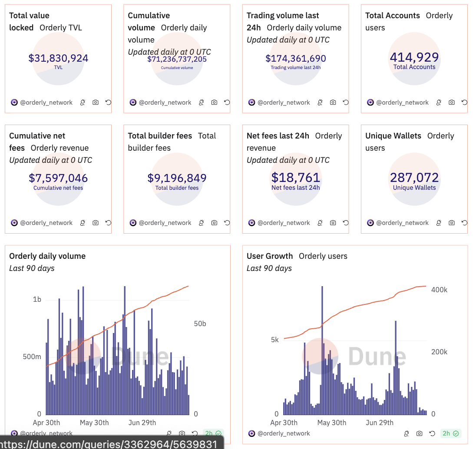Open API plug icon on Trading volume last 24h card

pyautogui.click(x=320, y=102)
